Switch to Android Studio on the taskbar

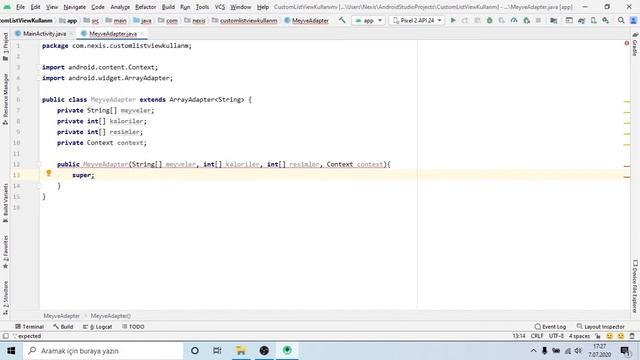click(x=287, y=351)
